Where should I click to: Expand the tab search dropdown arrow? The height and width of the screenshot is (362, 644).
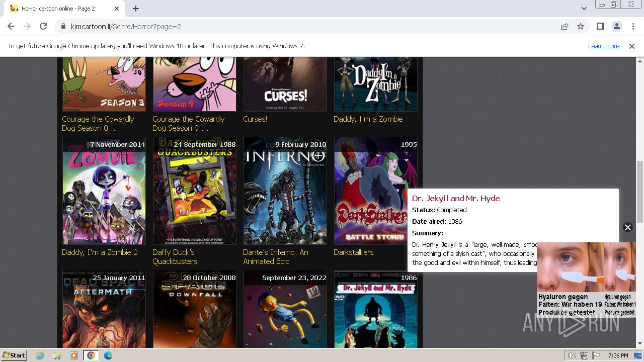pos(584,9)
